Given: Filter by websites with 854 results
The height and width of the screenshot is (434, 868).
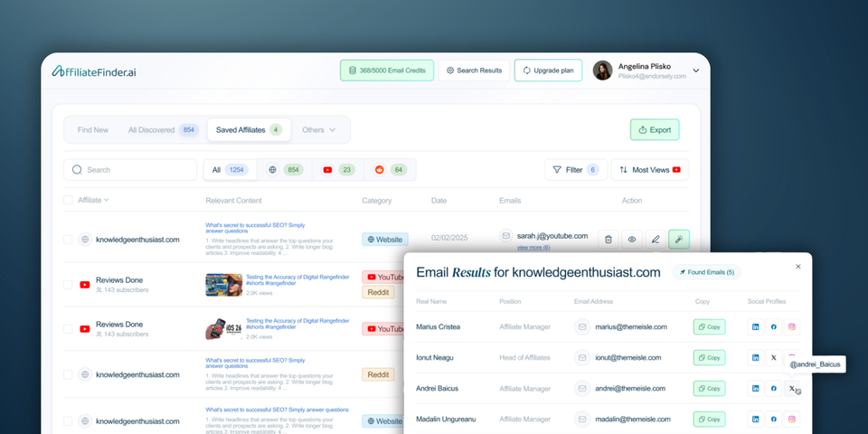Looking at the screenshot, I should coord(285,170).
